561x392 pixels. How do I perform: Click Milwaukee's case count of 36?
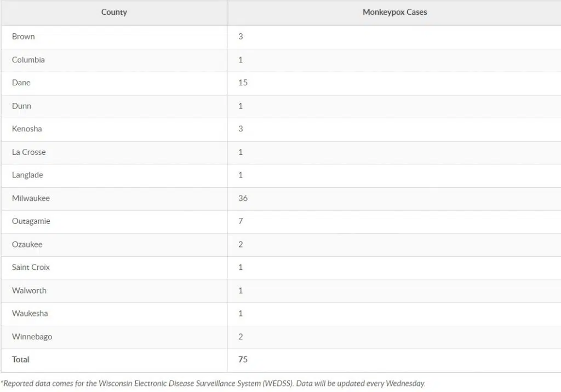(243, 198)
